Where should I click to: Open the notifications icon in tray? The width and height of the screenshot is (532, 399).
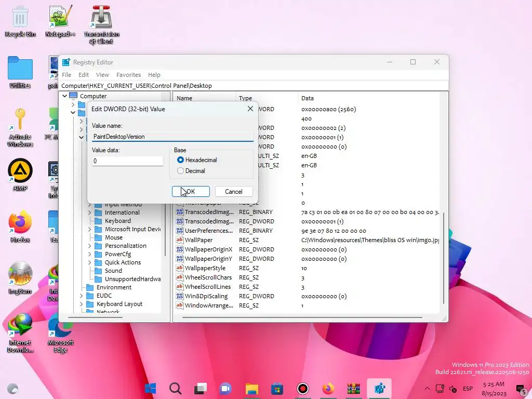point(521,389)
